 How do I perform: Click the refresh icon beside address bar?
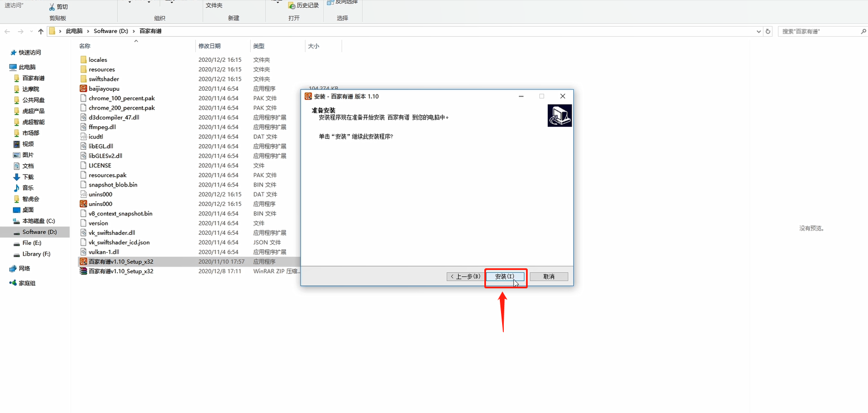[768, 31]
